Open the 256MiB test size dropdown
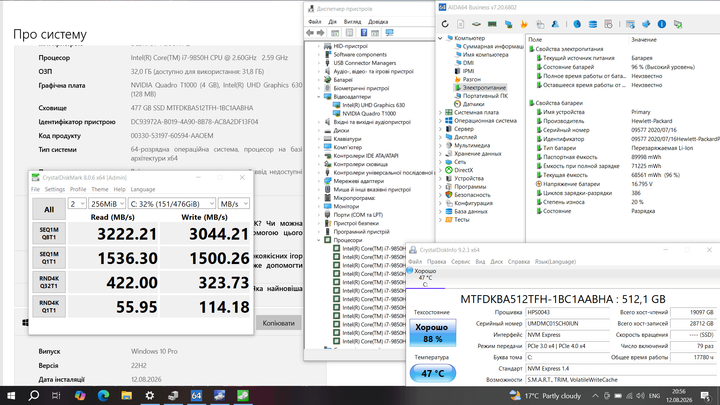This screenshot has width=720, height=405. [x=107, y=203]
